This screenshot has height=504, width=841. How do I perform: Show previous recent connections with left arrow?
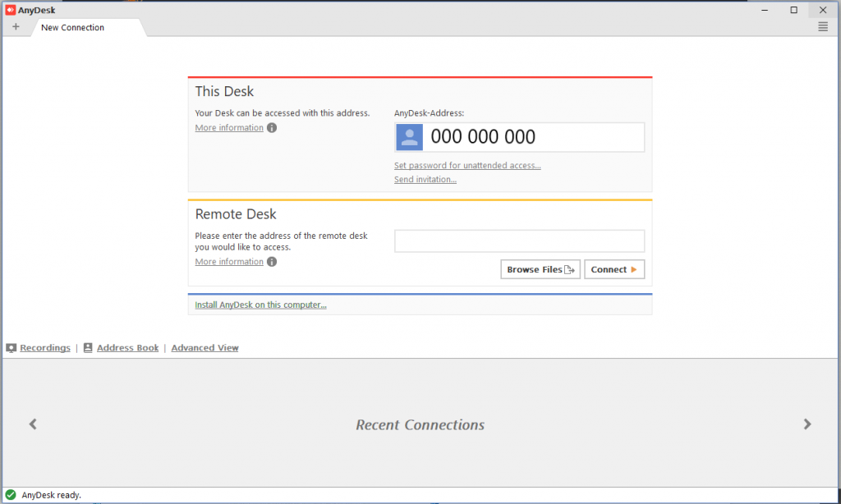click(33, 424)
